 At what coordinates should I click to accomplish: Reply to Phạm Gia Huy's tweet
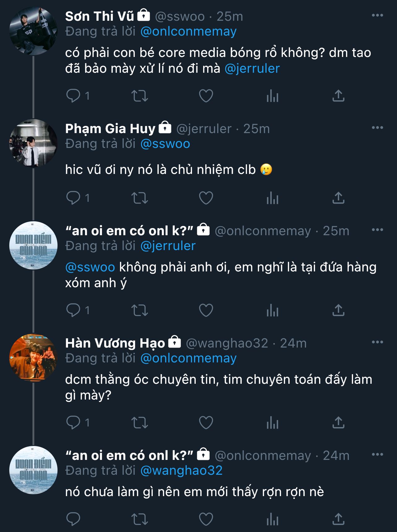click(73, 198)
